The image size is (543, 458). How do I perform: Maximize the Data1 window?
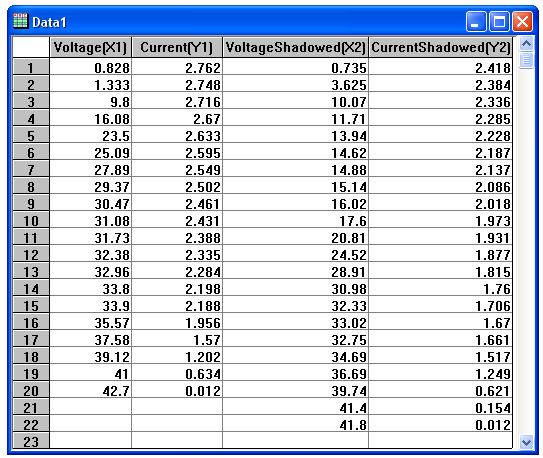pos(499,21)
